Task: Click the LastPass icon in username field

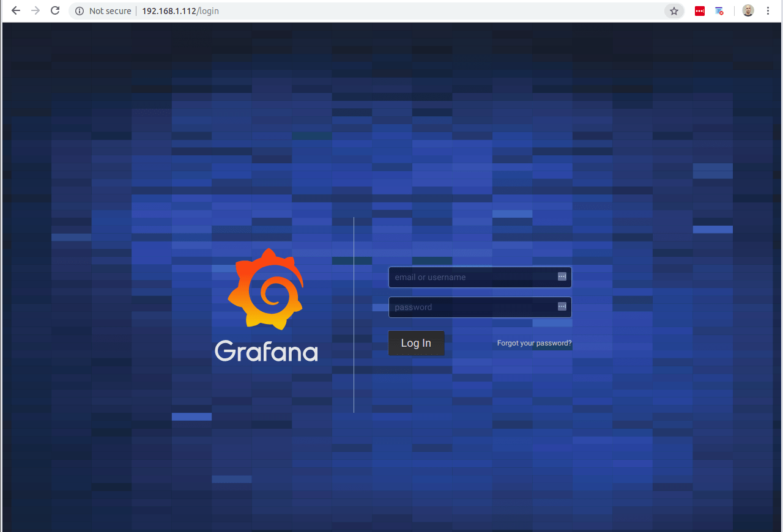Action: (x=562, y=277)
